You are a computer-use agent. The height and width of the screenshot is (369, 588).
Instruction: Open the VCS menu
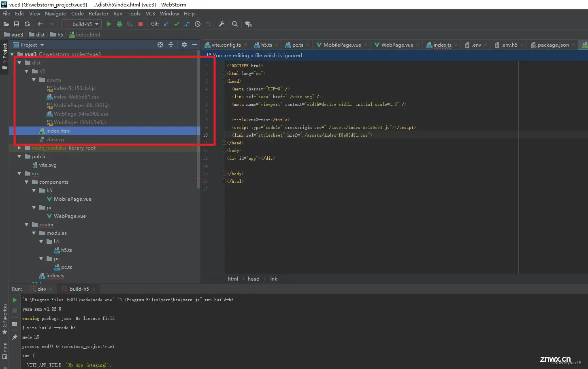pyautogui.click(x=150, y=13)
